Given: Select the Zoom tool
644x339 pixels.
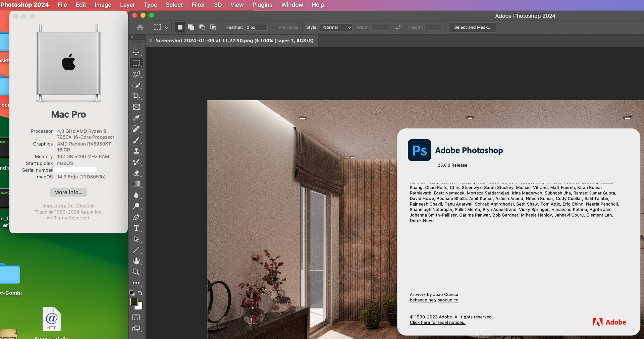Looking at the screenshot, I should (x=136, y=272).
